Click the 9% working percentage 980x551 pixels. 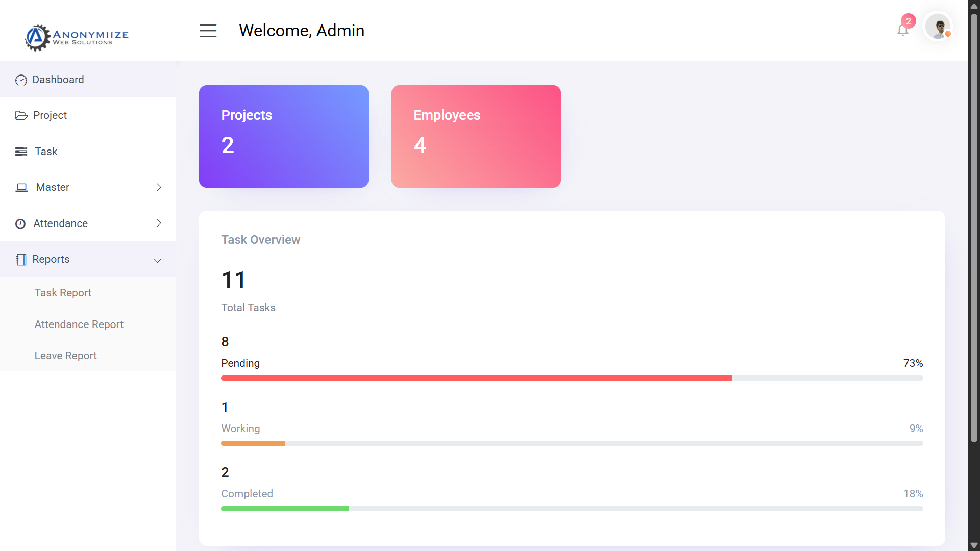916,429
